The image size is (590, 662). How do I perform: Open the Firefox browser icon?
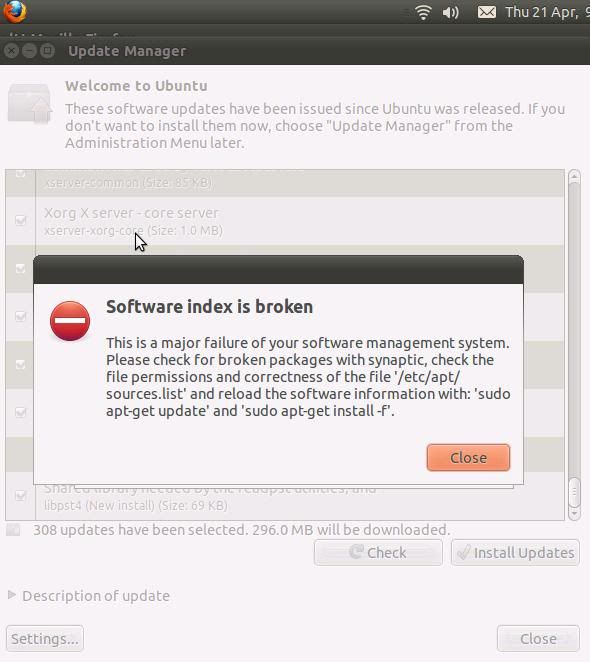click(x=14, y=11)
